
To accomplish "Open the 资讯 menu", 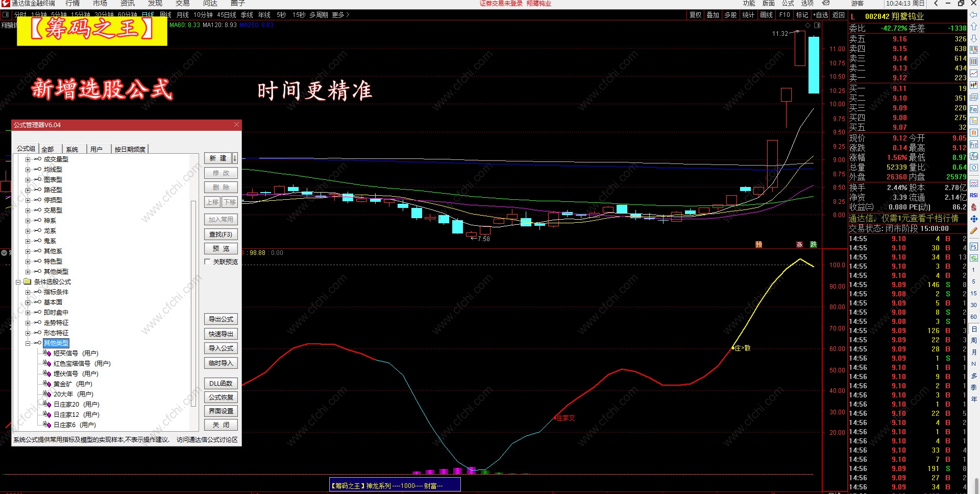I will point(128,3).
